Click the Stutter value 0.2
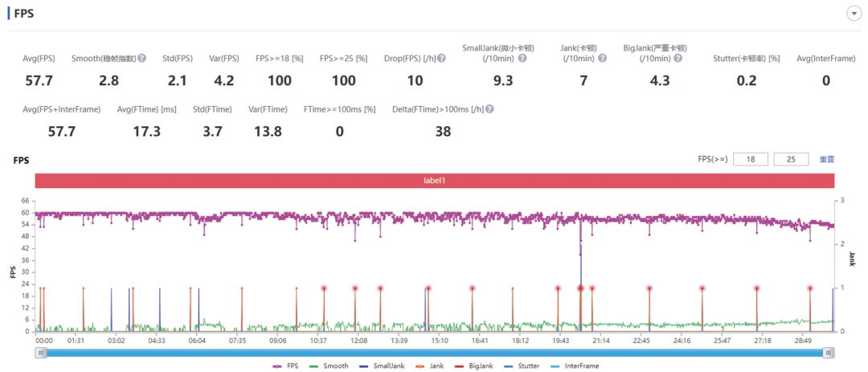 (x=747, y=81)
